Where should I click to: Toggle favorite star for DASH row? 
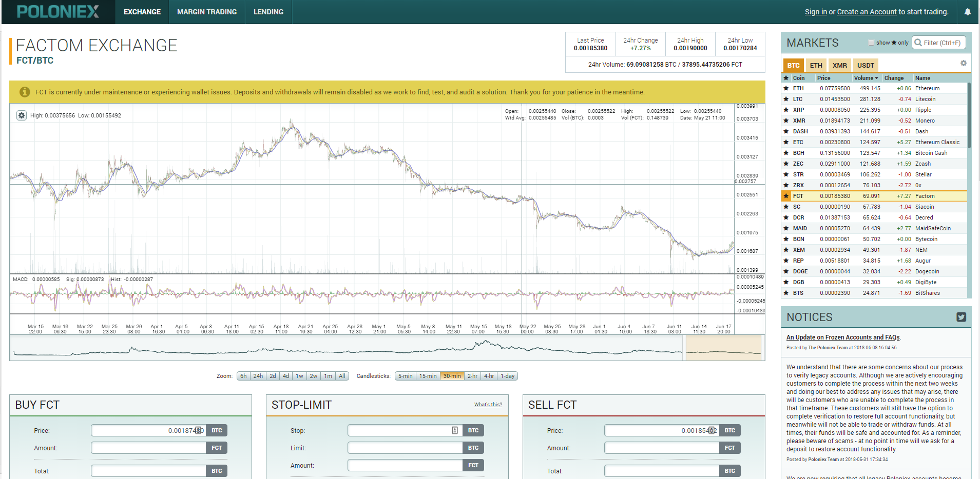pyautogui.click(x=786, y=131)
